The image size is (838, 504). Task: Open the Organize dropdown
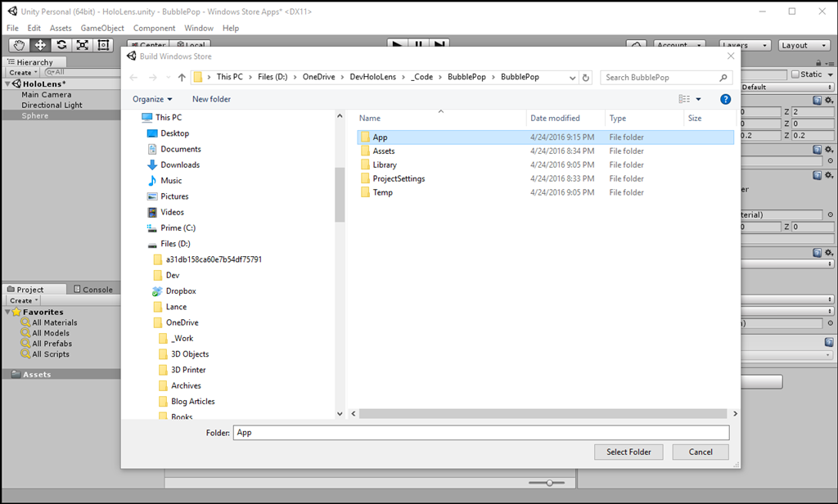point(152,100)
